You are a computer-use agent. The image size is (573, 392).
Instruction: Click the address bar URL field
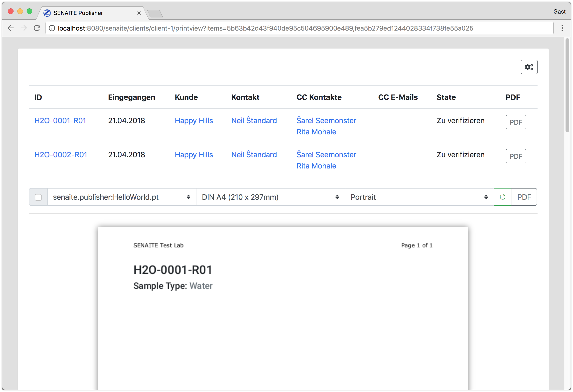click(x=265, y=28)
